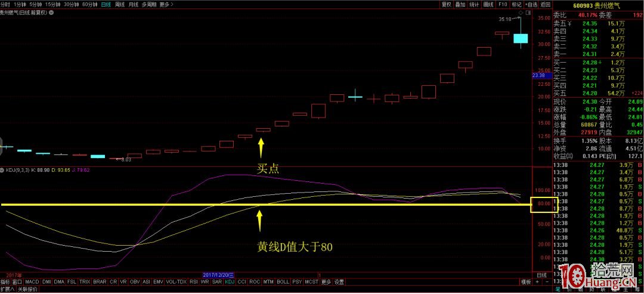The width and height of the screenshot is (644, 294).
Task: Select the 5分钟 period tab
Action: tap(36, 5)
